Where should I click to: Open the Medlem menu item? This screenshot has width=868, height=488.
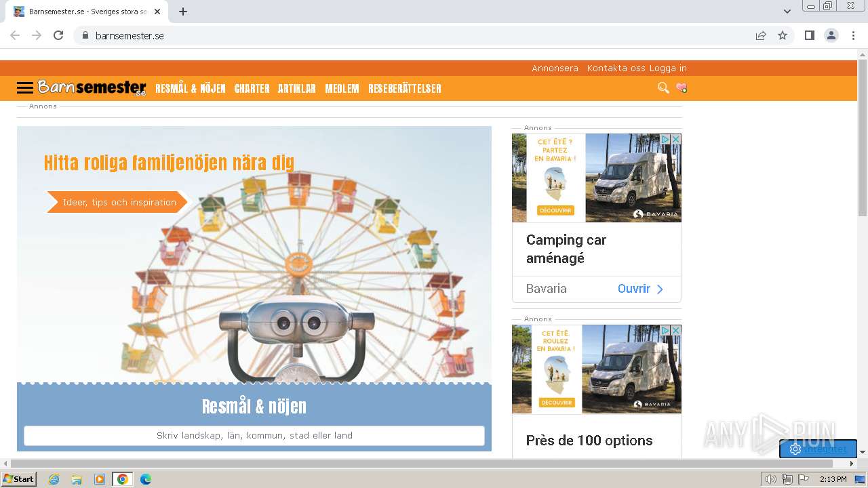[342, 89]
